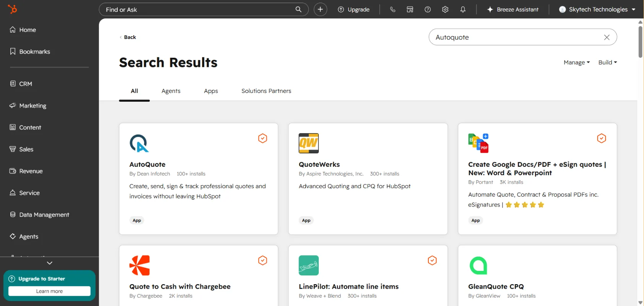
Task: Go to Home in sidebar
Action: point(23,30)
